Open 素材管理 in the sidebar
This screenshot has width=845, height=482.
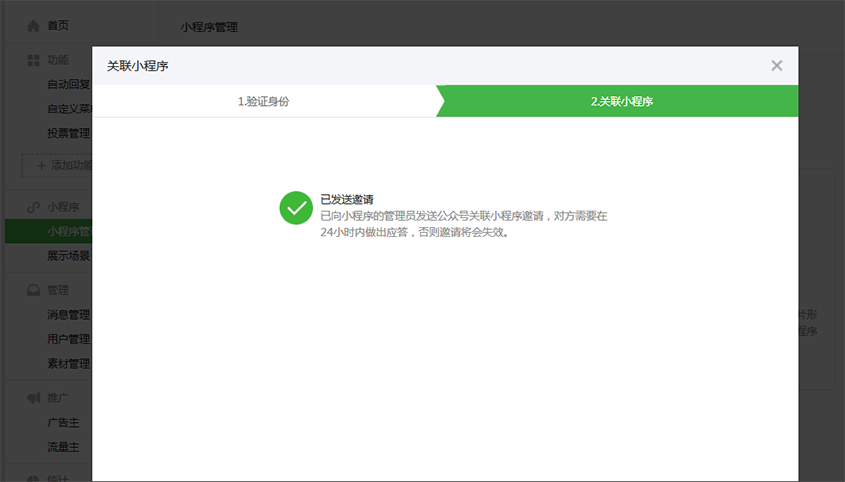69,364
